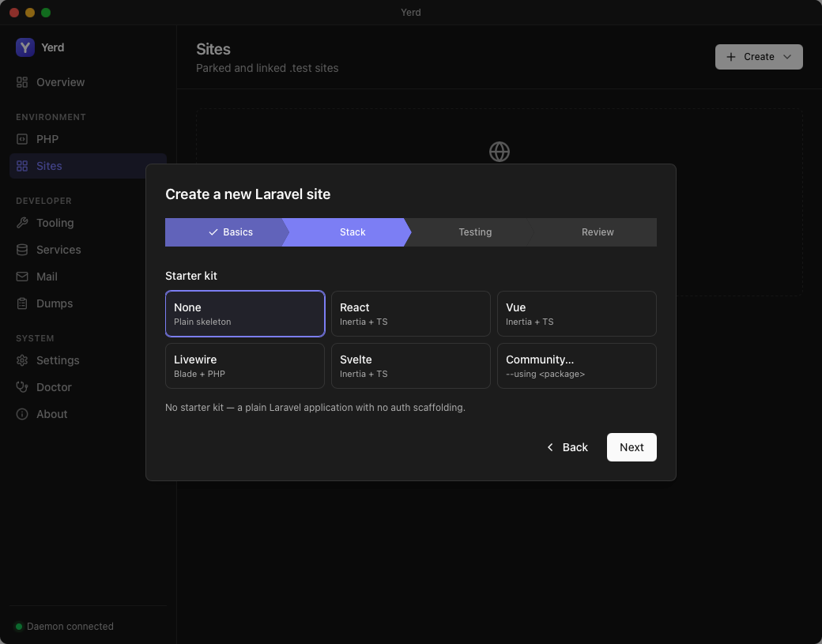Click the Sites page heading
The height and width of the screenshot is (644, 822).
[x=213, y=49]
